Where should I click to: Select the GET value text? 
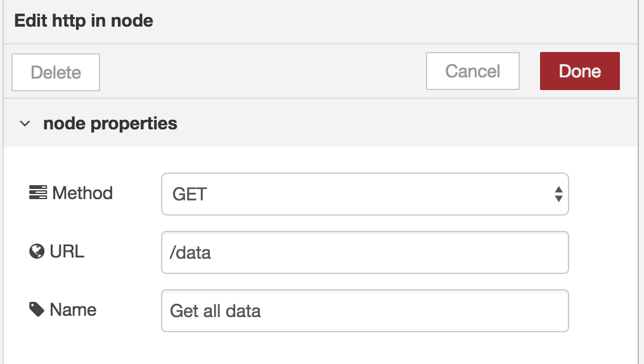(190, 194)
